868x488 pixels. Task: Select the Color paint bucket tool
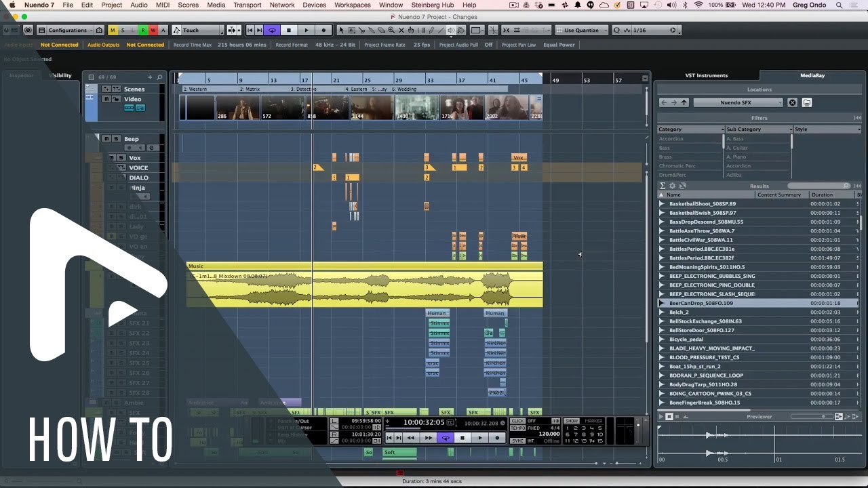click(x=461, y=30)
